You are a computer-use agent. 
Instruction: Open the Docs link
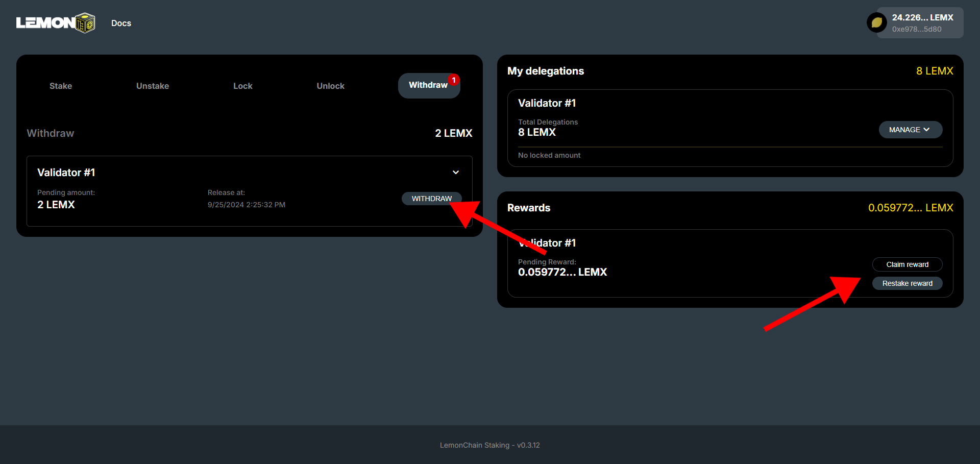[x=121, y=23]
